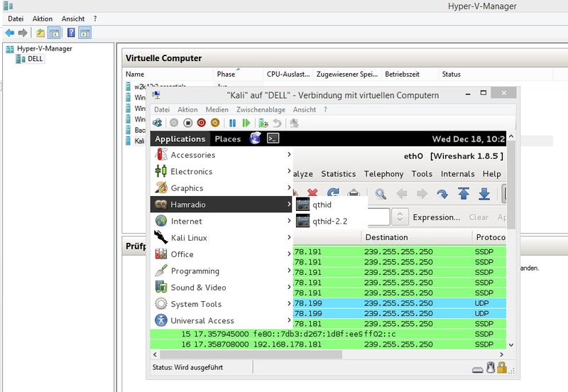Click Wireshark's find packet magnifier icon

coord(381,194)
